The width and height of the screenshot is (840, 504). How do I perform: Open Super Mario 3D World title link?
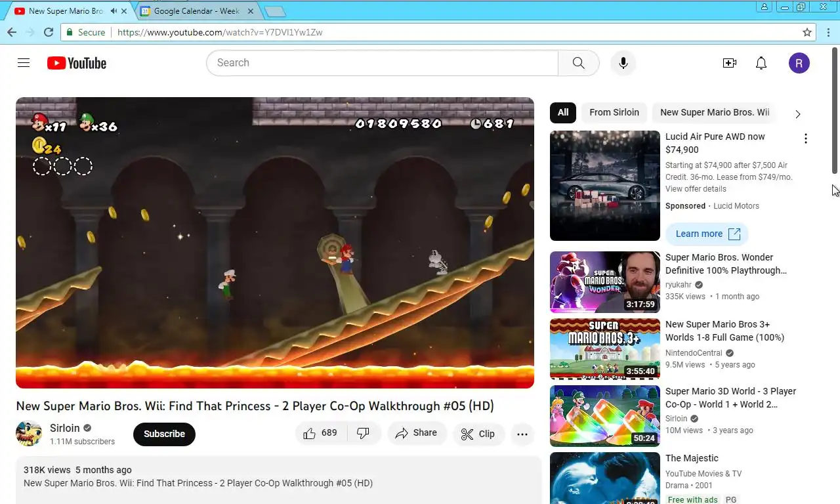click(730, 398)
